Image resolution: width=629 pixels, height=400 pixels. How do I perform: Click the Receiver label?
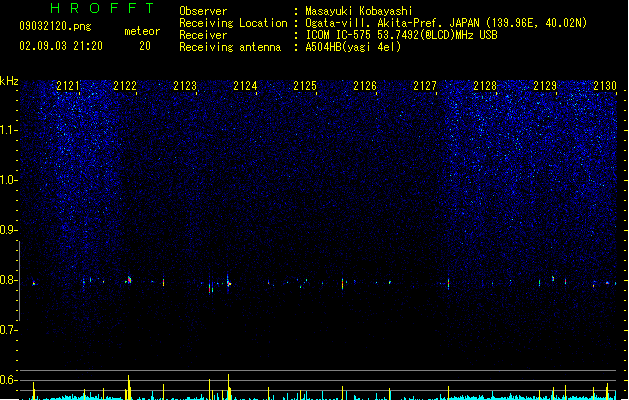point(203,35)
